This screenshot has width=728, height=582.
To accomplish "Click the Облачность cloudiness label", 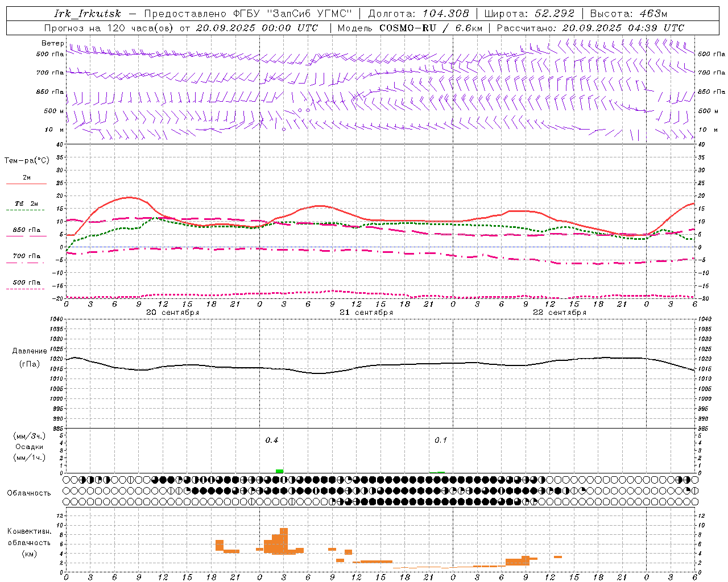I will coord(29,493).
